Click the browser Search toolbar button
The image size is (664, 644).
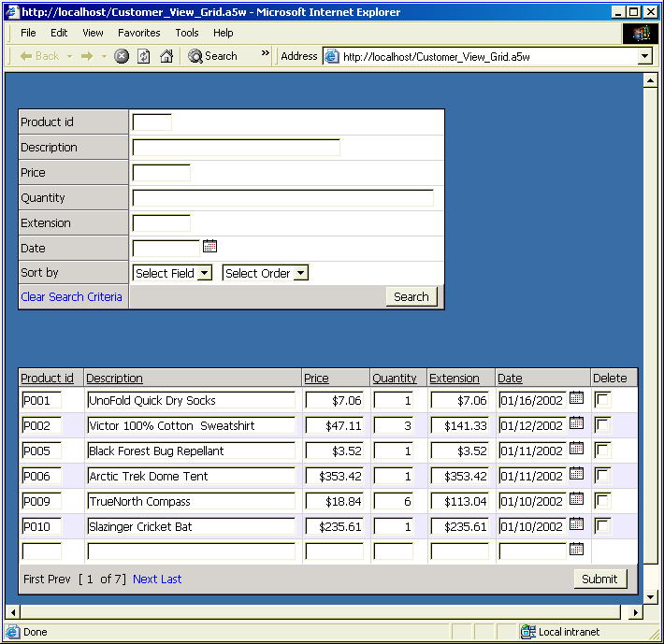212,56
